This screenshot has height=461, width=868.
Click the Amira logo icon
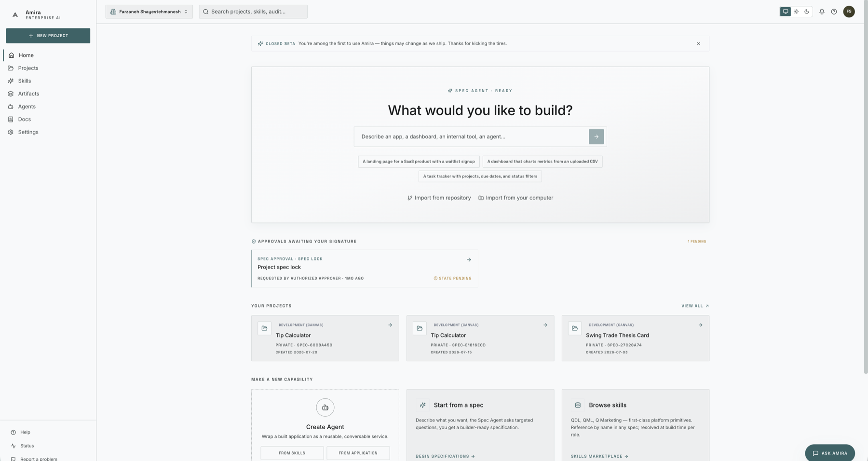coord(15,15)
